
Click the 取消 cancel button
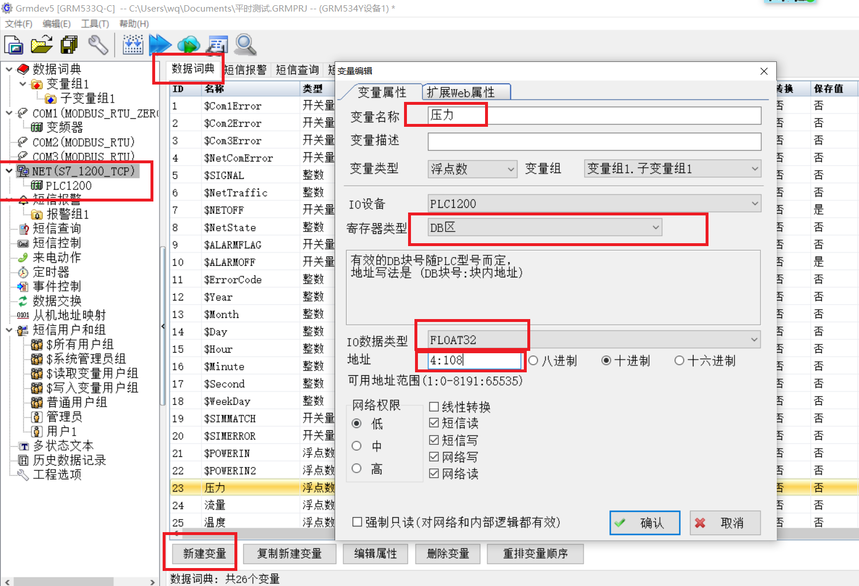(x=725, y=523)
